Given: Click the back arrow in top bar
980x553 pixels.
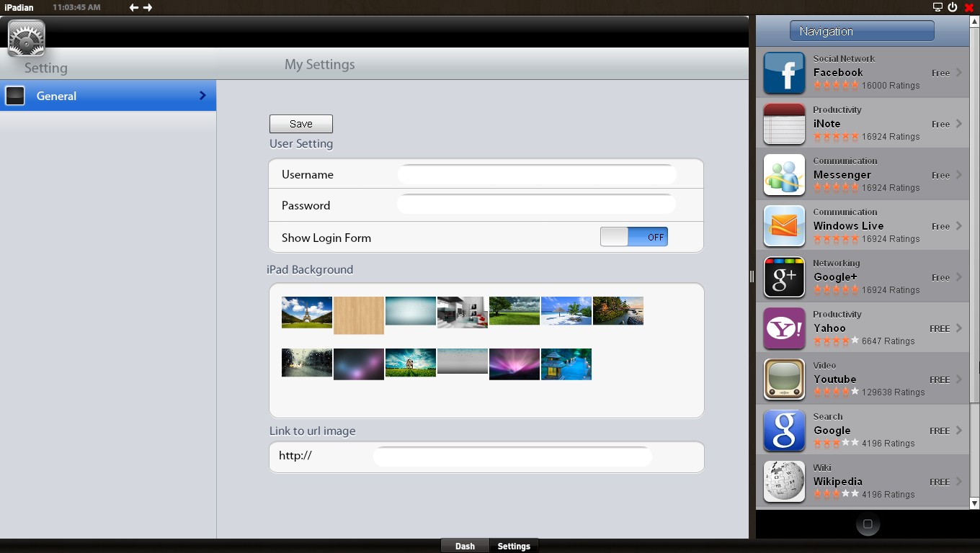Looking at the screenshot, I should tap(134, 7).
